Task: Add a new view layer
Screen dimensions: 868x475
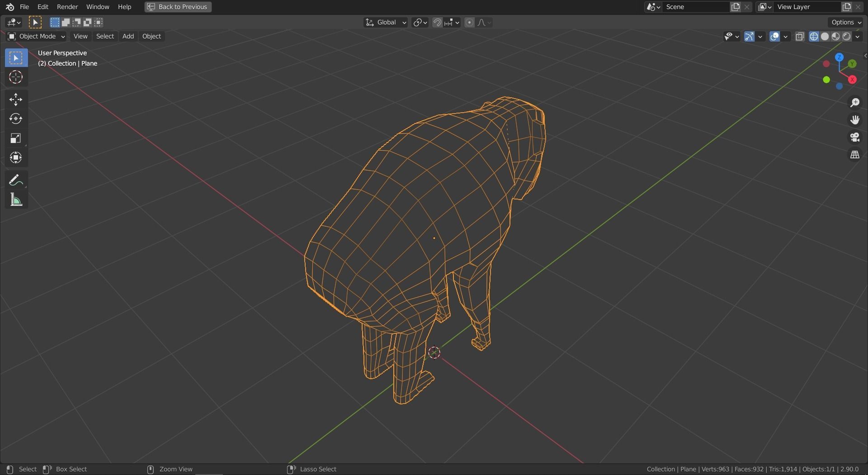Action: (x=847, y=7)
